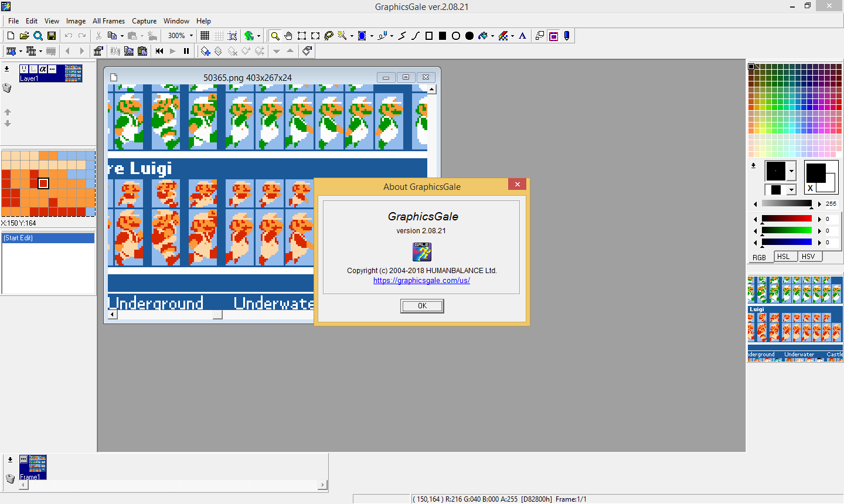The width and height of the screenshot is (844, 504).
Task: Open the All Frames menu
Action: (x=108, y=21)
